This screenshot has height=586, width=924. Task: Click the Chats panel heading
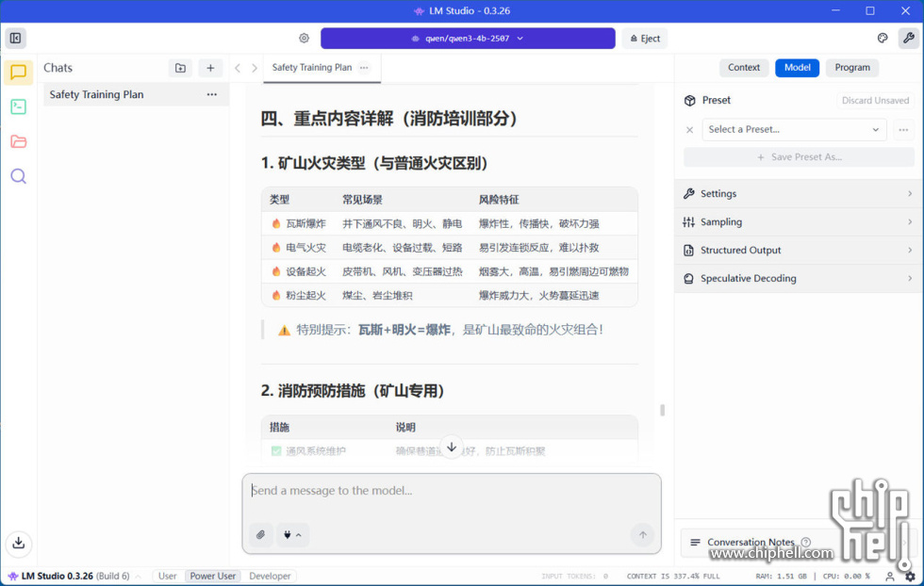click(58, 68)
